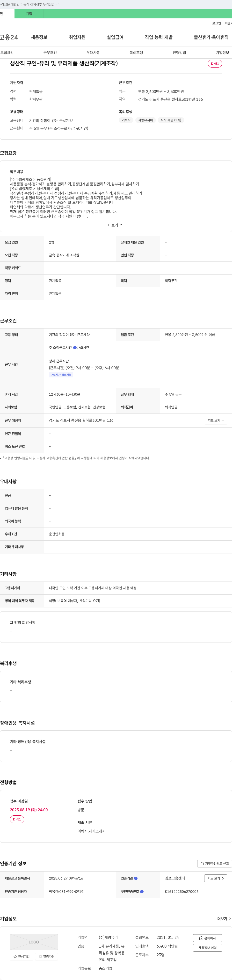The height and width of the screenshot is (980, 232).
Task: Click the 6,400 백만원 revenue value
Action: tap(167, 946)
